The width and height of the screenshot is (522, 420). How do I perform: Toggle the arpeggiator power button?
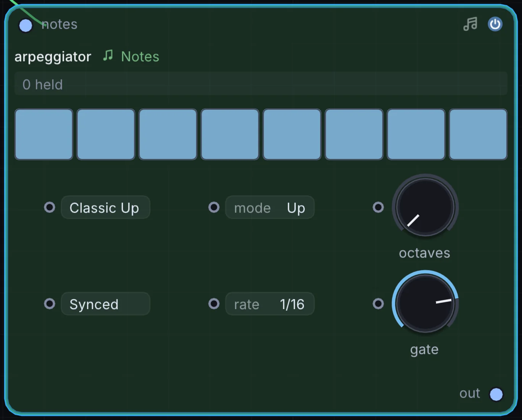click(495, 24)
